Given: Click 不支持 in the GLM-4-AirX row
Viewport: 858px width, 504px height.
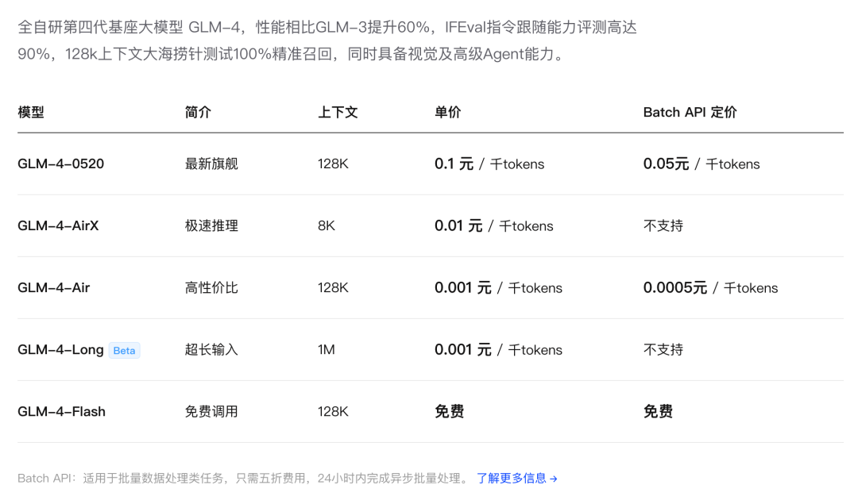Looking at the screenshot, I should tap(663, 225).
